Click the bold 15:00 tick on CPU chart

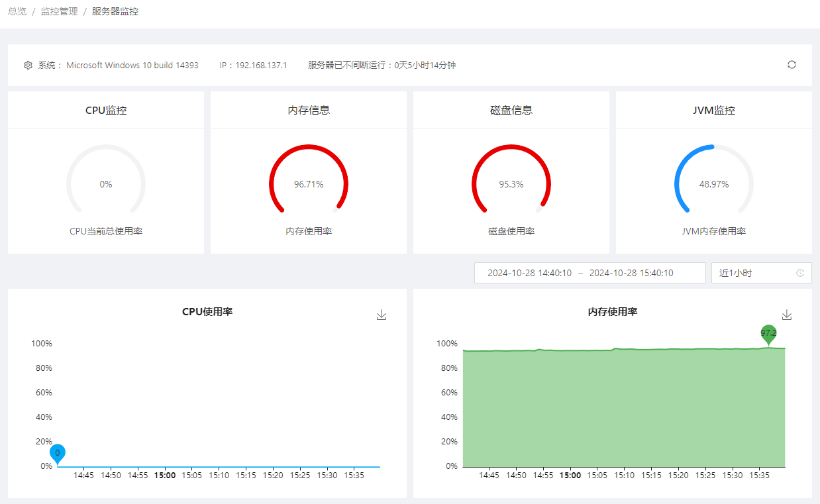[x=165, y=476]
